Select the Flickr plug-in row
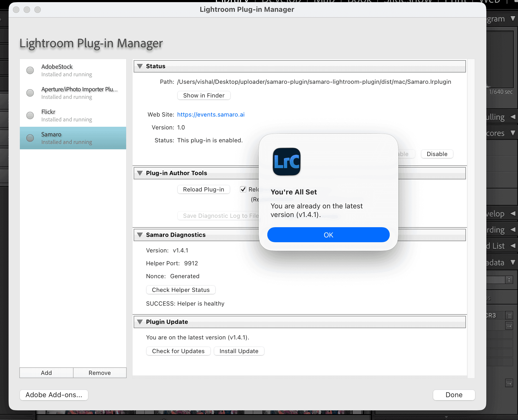This screenshot has width=518, height=420. click(73, 115)
